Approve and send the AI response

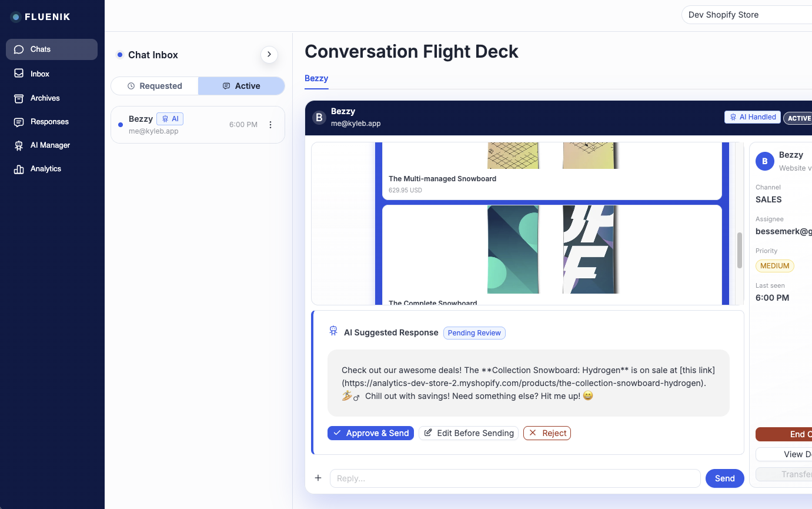370,433
